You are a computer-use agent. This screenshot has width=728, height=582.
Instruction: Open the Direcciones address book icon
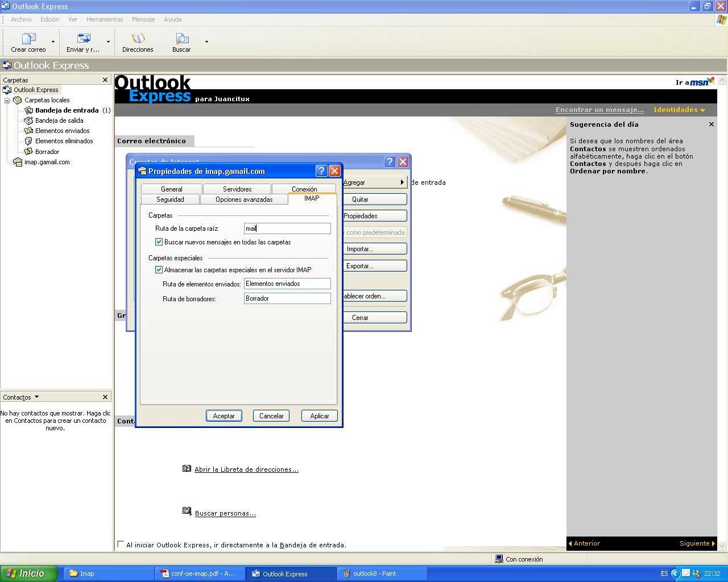click(x=138, y=39)
